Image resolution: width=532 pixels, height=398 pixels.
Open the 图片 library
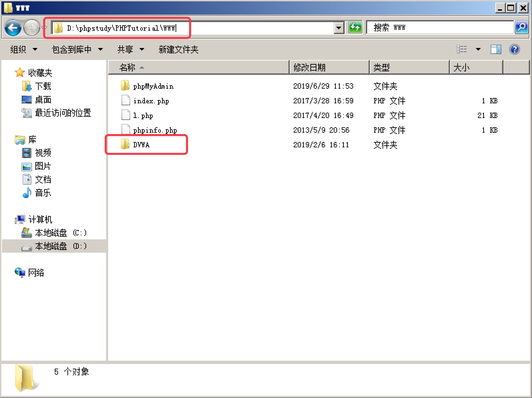coord(43,166)
